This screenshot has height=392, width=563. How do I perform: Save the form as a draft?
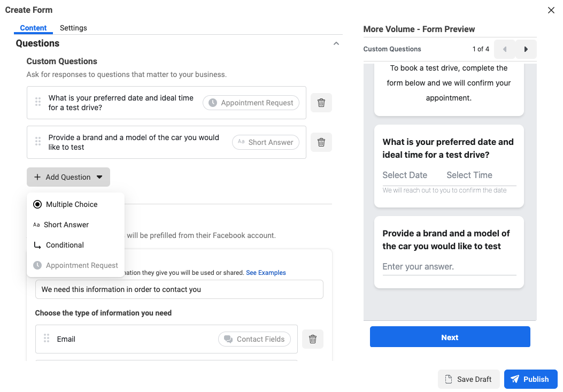[468, 379]
